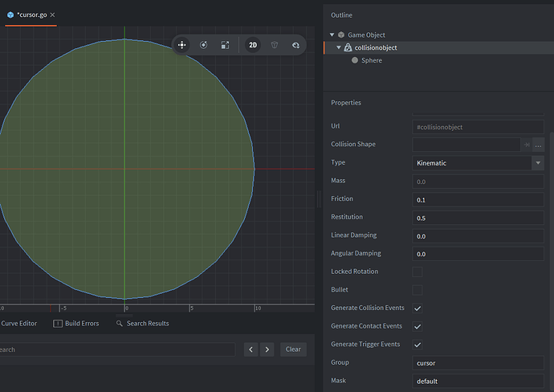This screenshot has width=554, height=392.
Task: Click the Game Object cube icon
Action: 341,35
